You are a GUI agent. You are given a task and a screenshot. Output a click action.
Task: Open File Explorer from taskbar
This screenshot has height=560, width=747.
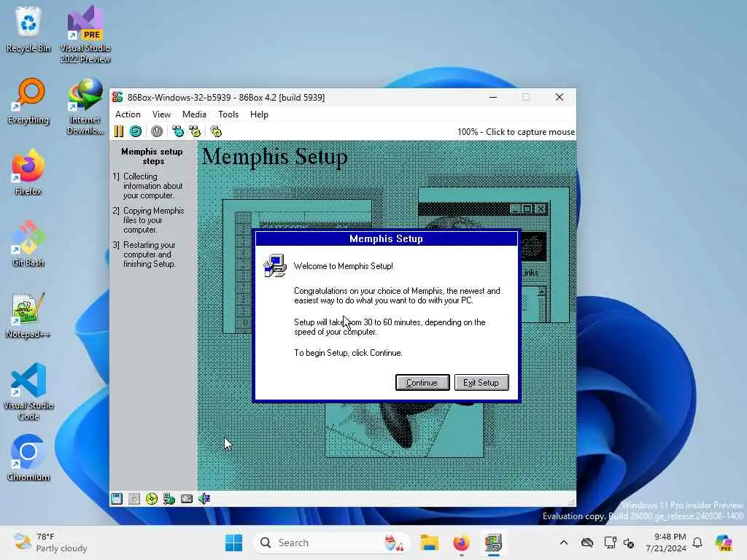point(429,542)
